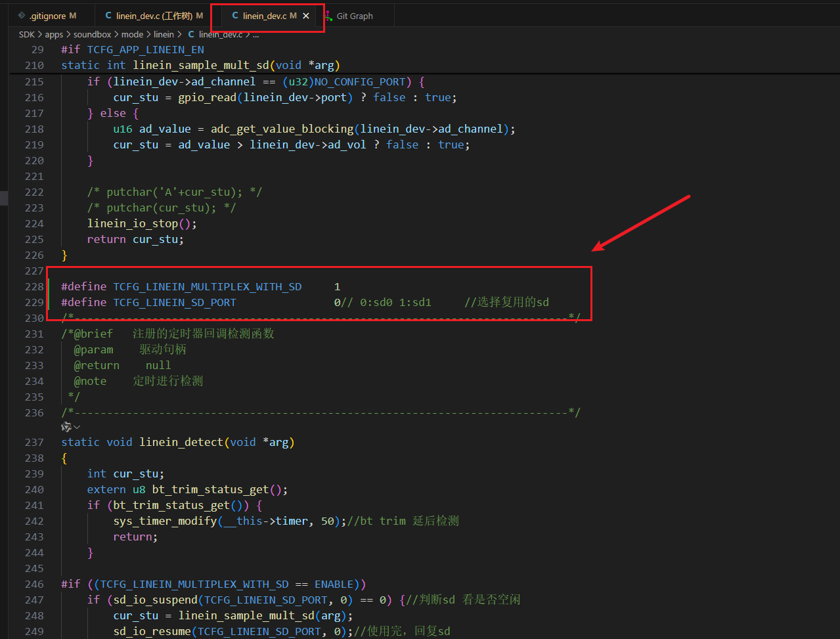This screenshot has width=840, height=639.
Task: Click the AI assistant icon above linein_detect
Action: pyautogui.click(x=68, y=427)
